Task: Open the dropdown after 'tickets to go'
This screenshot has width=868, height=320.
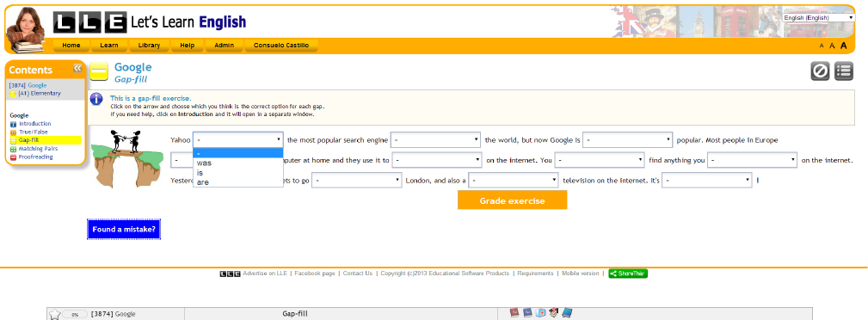Action: [x=356, y=181]
